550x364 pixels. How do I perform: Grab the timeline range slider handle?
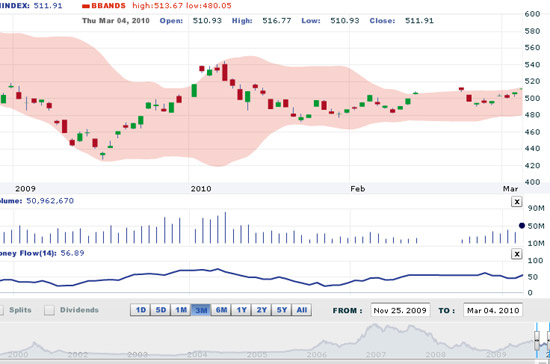point(537,341)
